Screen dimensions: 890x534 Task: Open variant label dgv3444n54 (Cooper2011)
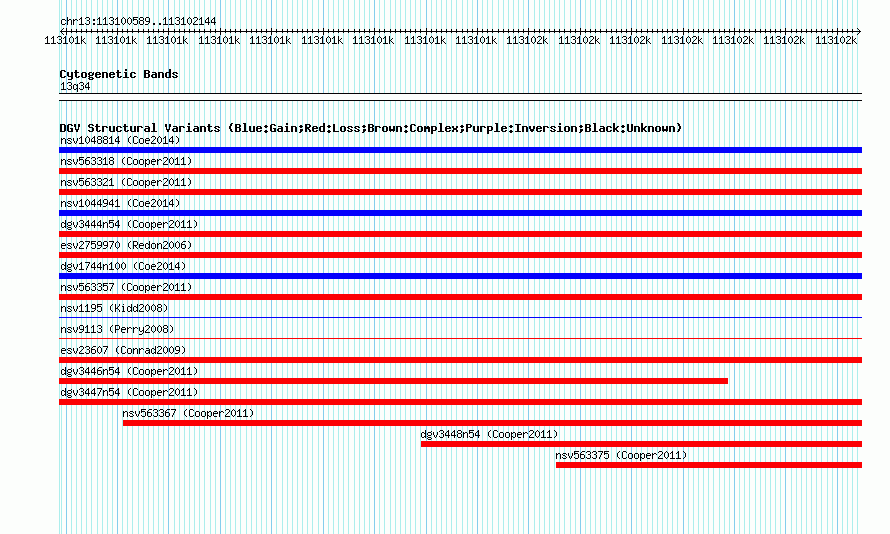pos(129,224)
